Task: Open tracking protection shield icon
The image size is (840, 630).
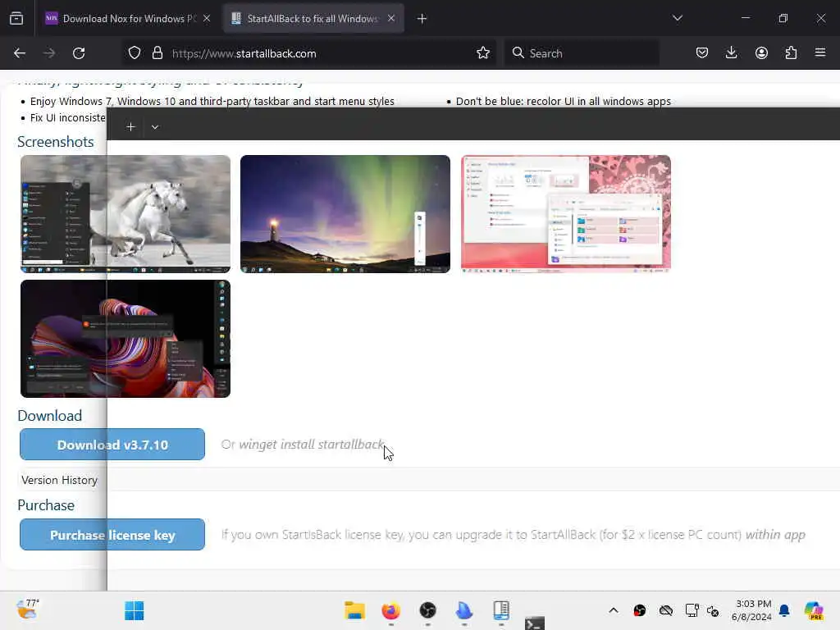Action: coord(135,53)
